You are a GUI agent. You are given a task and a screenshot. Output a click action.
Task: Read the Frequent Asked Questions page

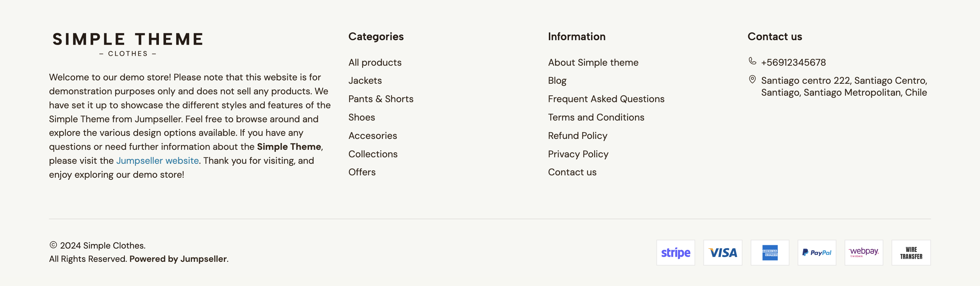click(606, 99)
